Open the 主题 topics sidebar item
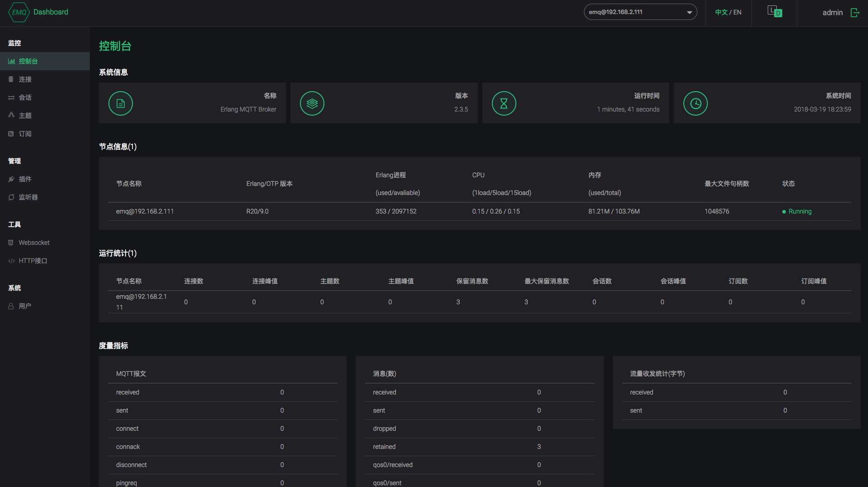Viewport: 868px width, 487px height. [45, 116]
